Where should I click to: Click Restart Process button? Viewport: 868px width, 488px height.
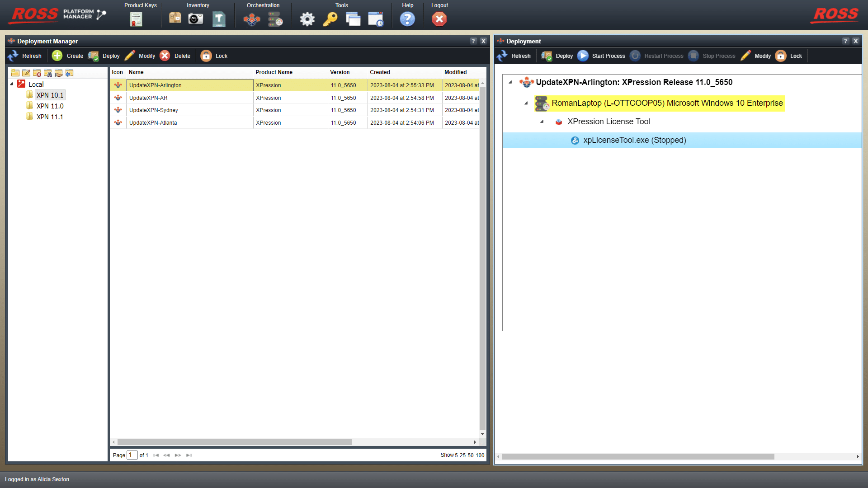657,56
